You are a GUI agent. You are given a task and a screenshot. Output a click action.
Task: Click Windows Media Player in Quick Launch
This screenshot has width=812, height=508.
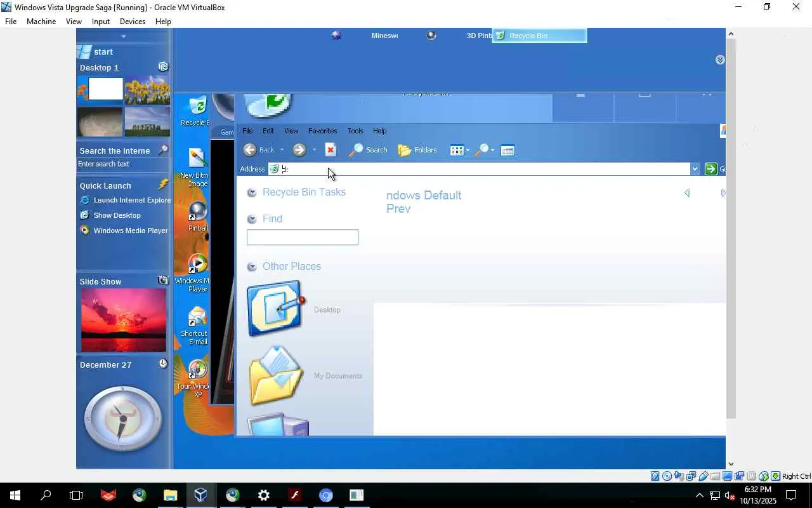(124, 231)
